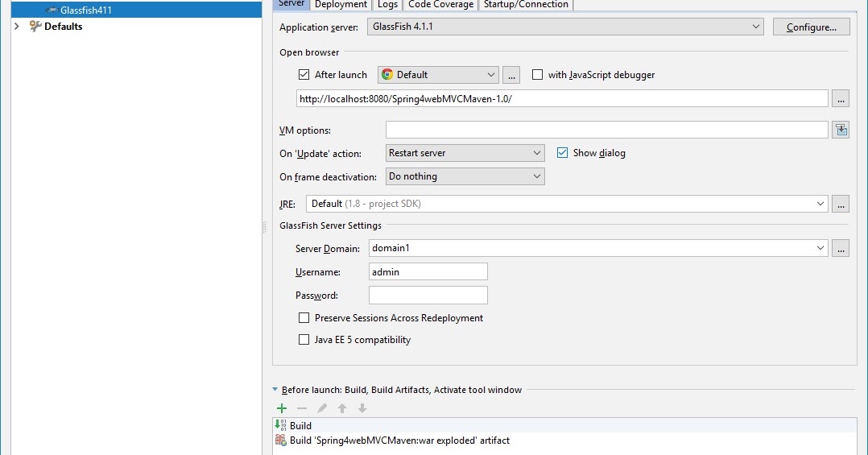
Task: Open the Application server dropdown
Action: (565, 27)
